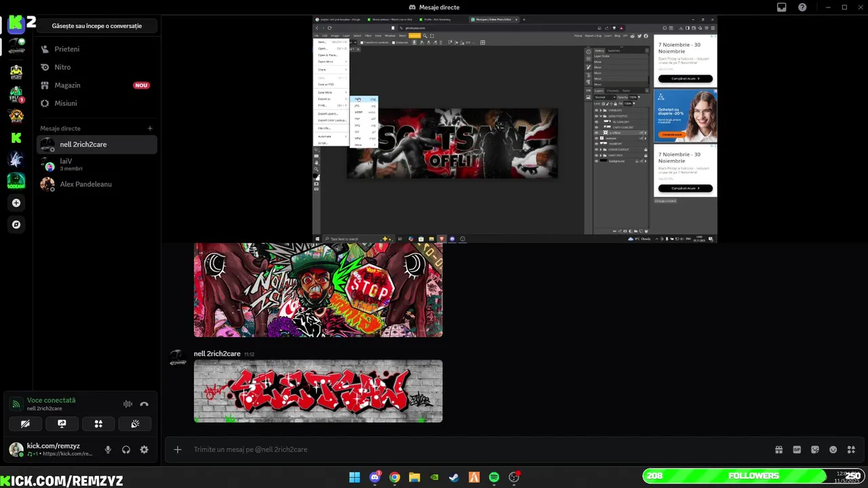Open Alex Pandeleanu direct message
The width and height of the screenshot is (868, 488).
97,184
